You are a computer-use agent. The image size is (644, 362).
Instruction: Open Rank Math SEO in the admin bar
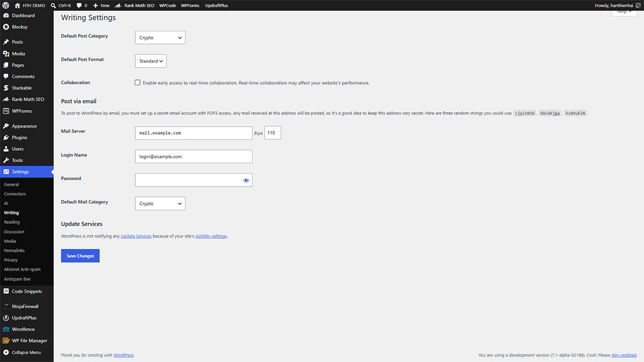[x=134, y=5]
